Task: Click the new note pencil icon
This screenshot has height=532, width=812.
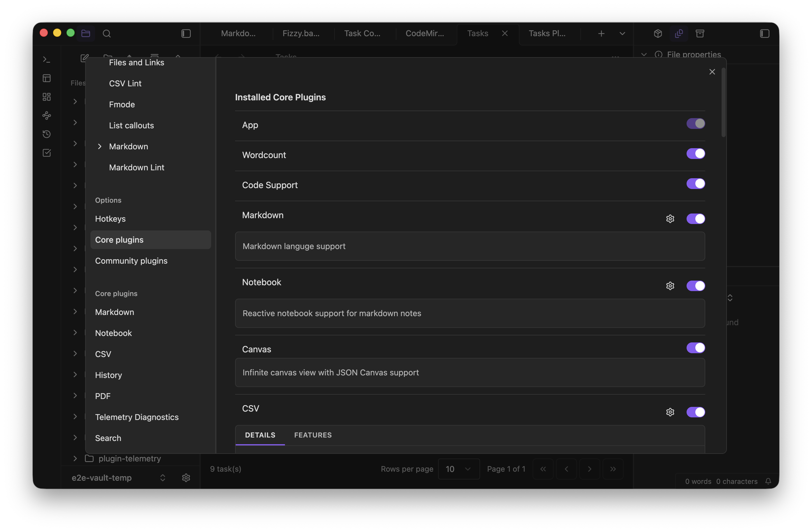Action: [84, 58]
